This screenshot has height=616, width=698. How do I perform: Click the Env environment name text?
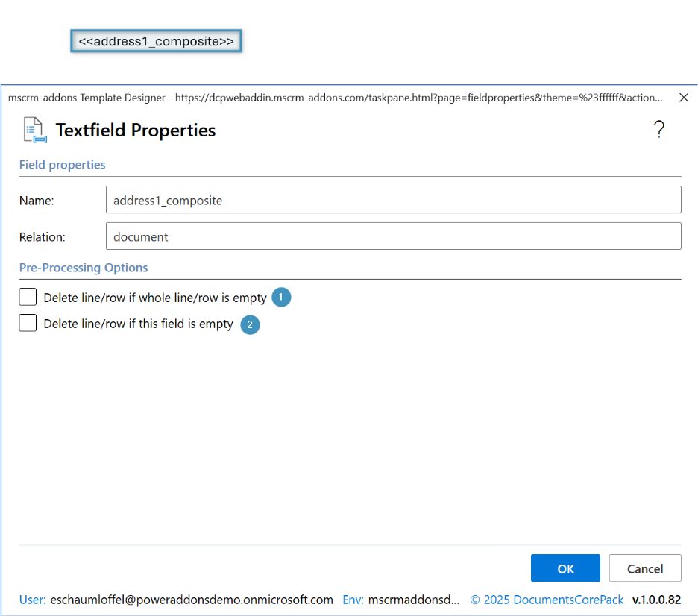(x=413, y=600)
